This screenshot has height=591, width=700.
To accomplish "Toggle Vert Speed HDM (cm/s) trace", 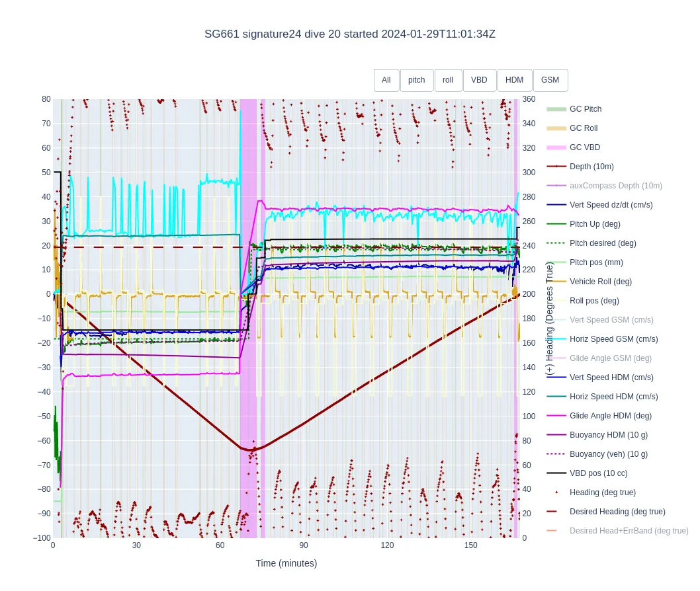I will pyautogui.click(x=600, y=377).
